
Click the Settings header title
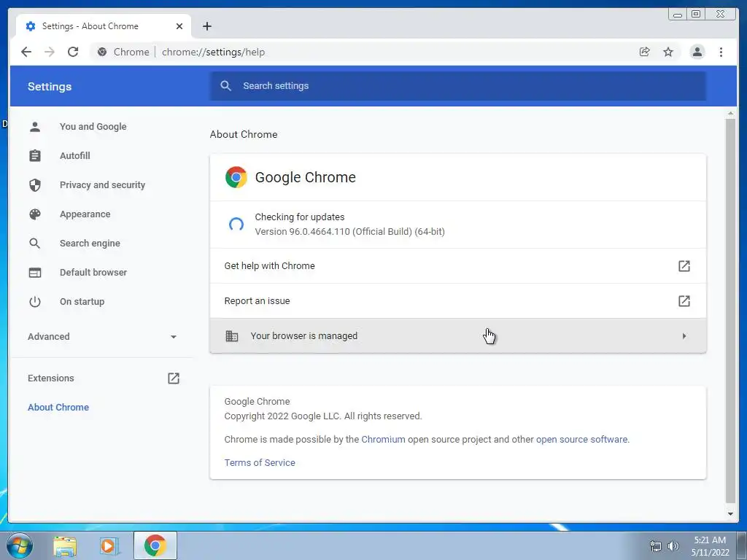(50, 87)
